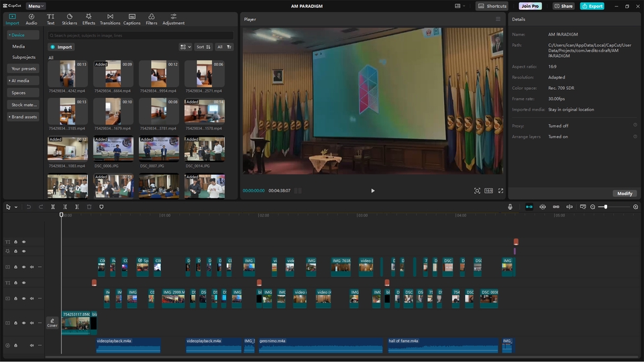Viewport: 644px width, 362px height.
Task: Open more options on the audio track
Action: coord(40,345)
